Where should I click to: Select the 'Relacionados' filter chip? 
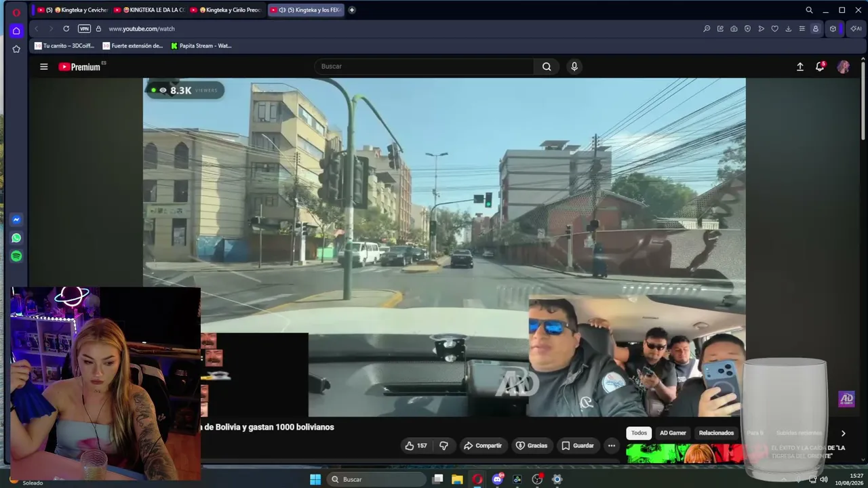716,433
